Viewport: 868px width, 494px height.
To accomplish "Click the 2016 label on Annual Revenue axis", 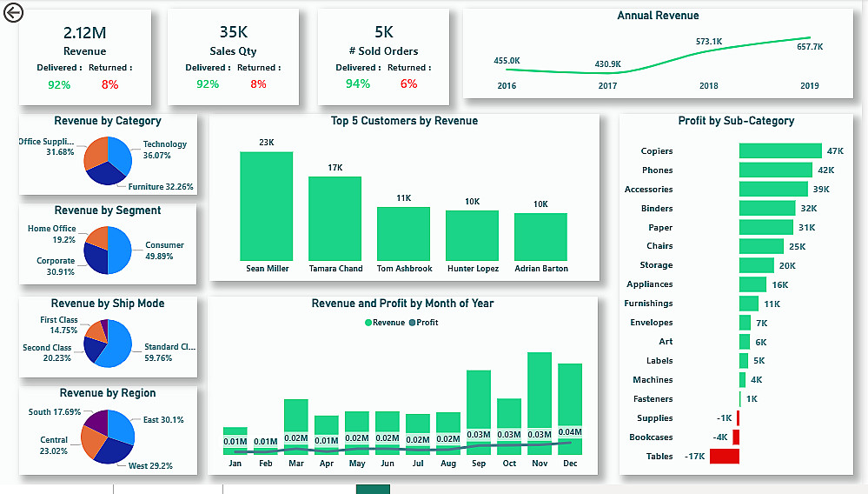I will pyautogui.click(x=507, y=86).
